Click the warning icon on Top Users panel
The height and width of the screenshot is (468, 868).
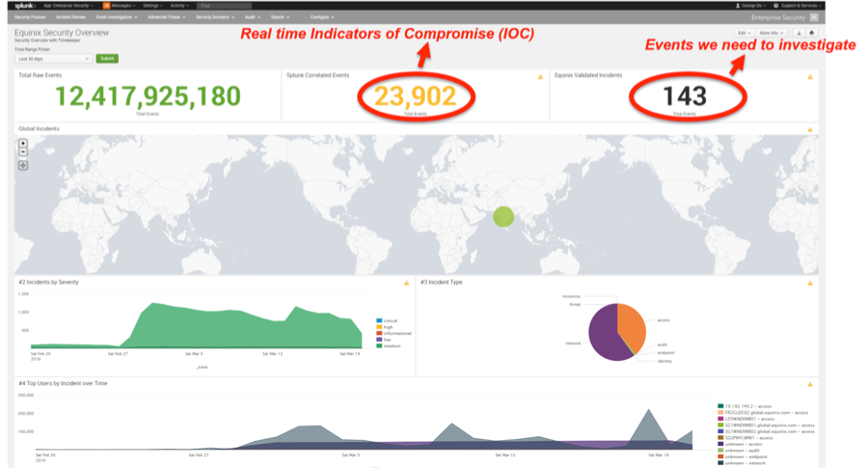coord(810,384)
